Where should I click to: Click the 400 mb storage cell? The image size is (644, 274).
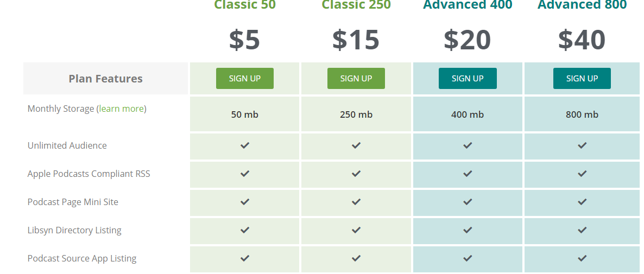coord(468,114)
